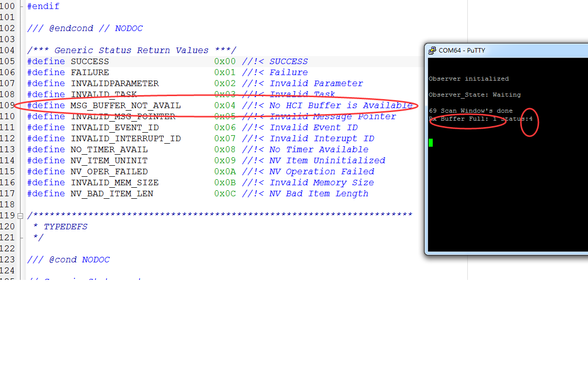Click line number 105 in the gutter
The width and height of the screenshot is (588, 378).
8,61
